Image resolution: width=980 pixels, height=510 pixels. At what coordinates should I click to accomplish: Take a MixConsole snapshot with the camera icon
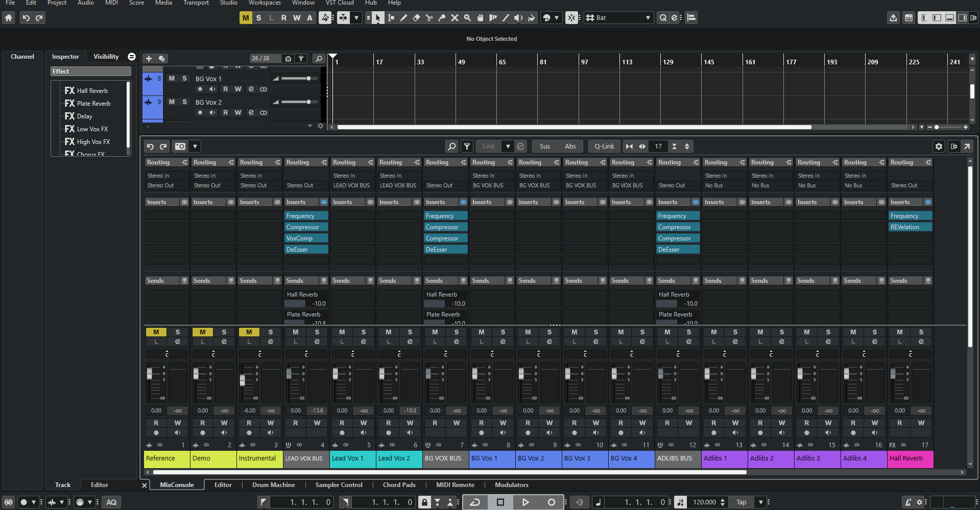(180, 146)
